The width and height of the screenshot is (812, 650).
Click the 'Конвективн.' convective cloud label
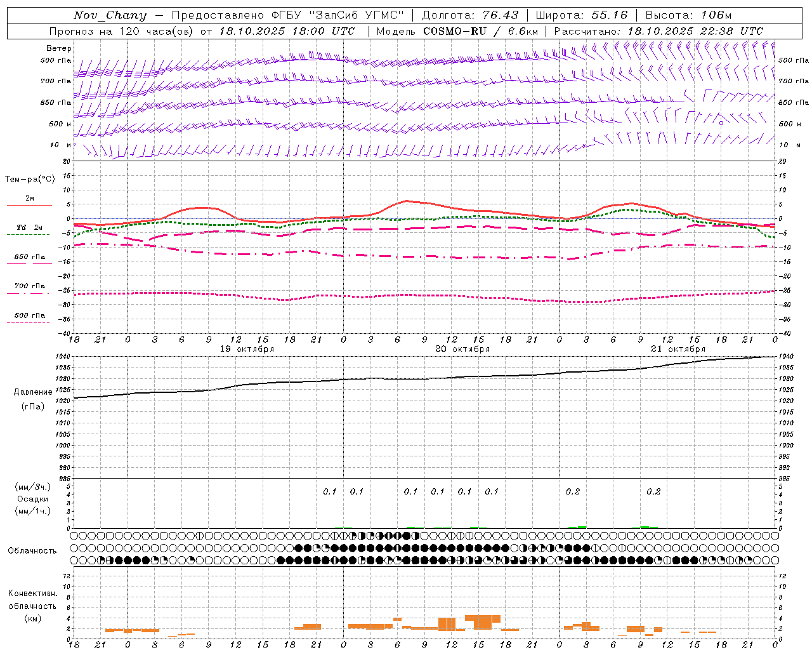pyautogui.click(x=32, y=594)
